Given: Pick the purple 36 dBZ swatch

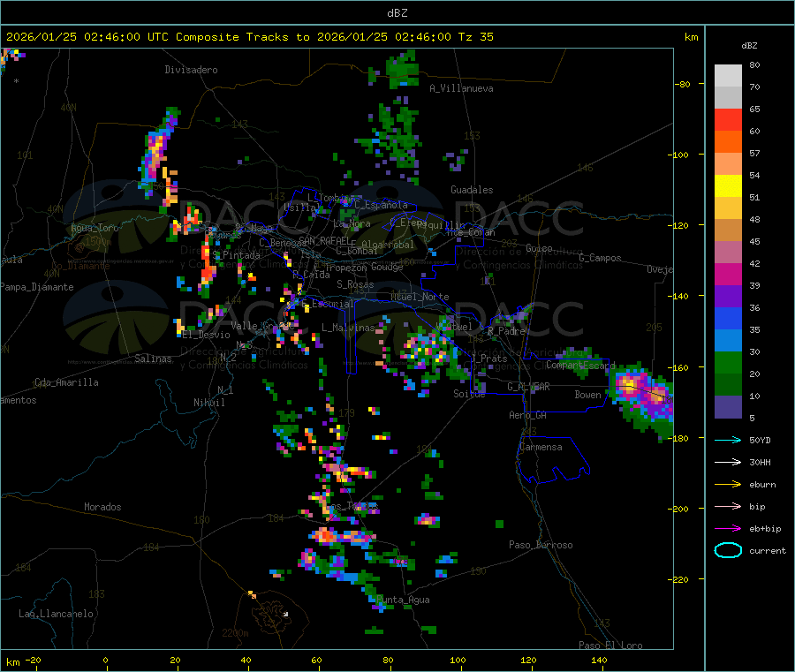Looking at the screenshot, I should pyautogui.click(x=728, y=297).
